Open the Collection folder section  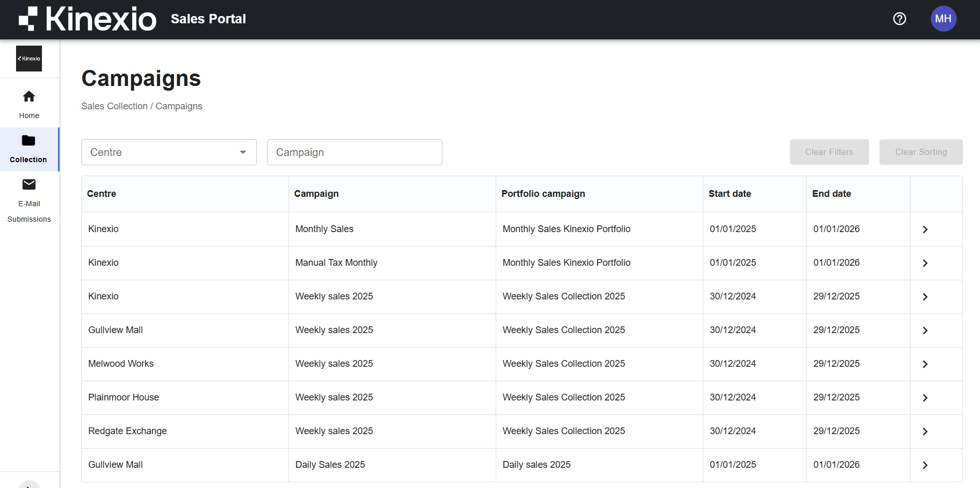coord(29,149)
